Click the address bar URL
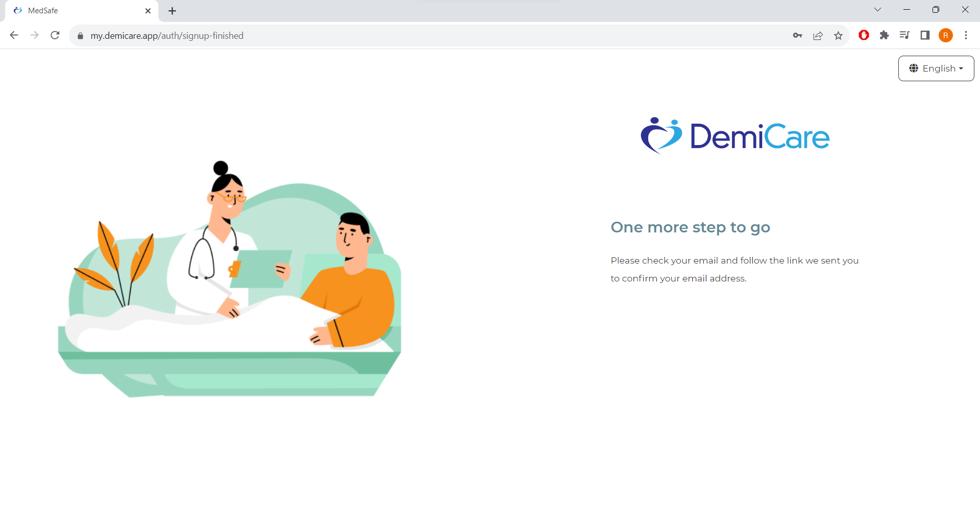The image size is (980, 520). (x=167, y=36)
